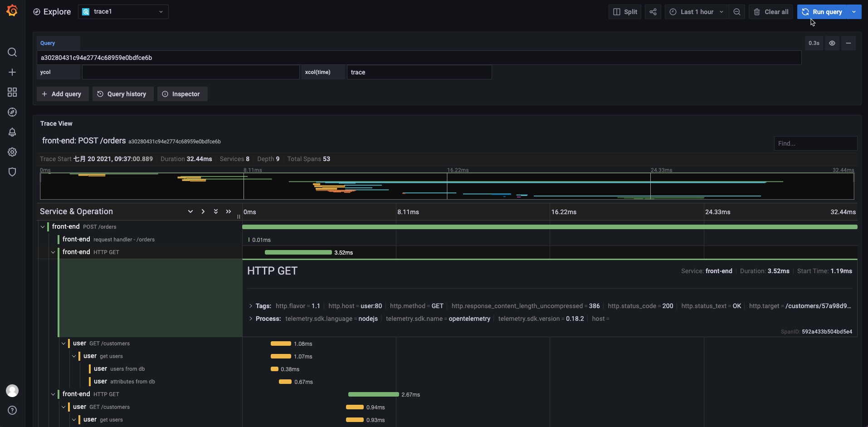The height and width of the screenshot is (427, 868).
Task: Focus the Find search box
Action: 815,143
